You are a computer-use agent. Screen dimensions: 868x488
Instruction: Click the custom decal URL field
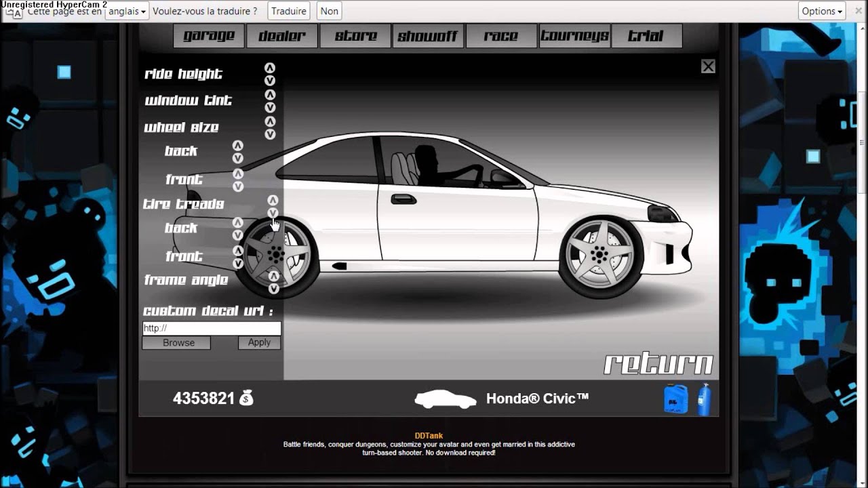tap(212, 328)
